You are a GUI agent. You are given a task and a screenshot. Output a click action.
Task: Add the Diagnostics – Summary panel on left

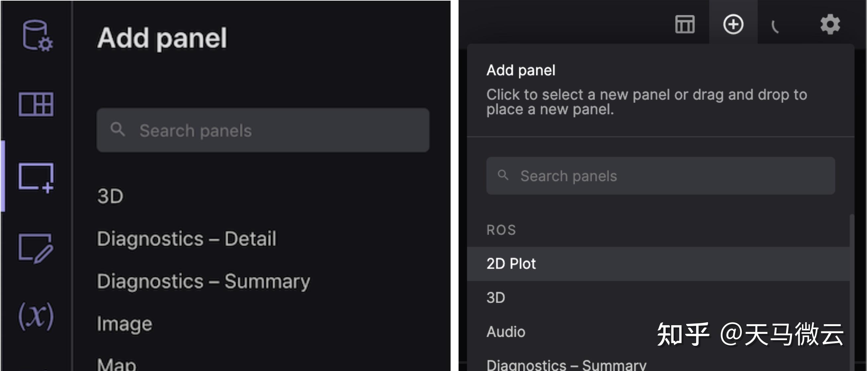(x=203, y=281)
